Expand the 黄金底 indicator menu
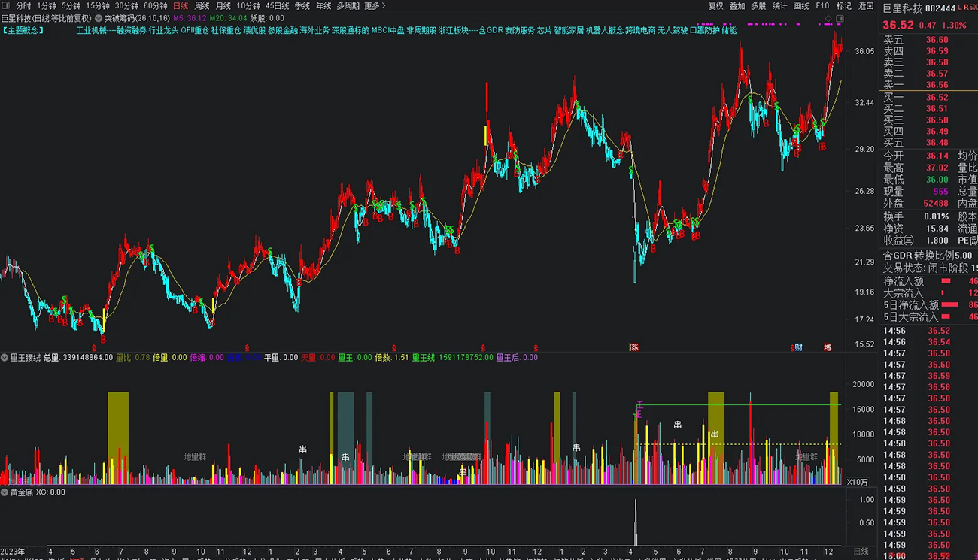The height and width of the screenshot is (560, 978). click(x=5, y=492)
